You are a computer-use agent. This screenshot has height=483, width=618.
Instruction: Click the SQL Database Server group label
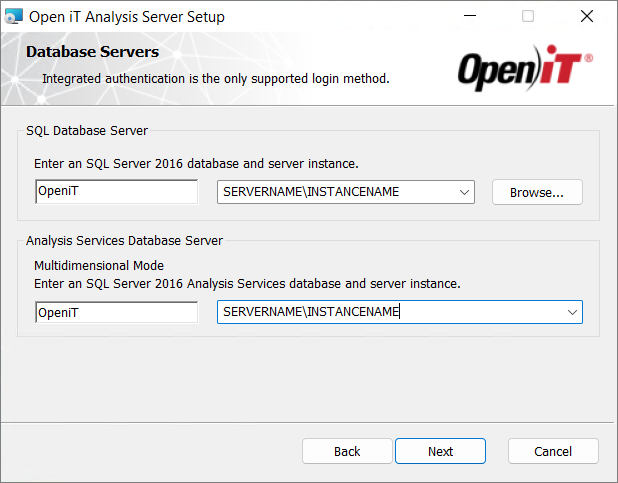coord(87,131)
